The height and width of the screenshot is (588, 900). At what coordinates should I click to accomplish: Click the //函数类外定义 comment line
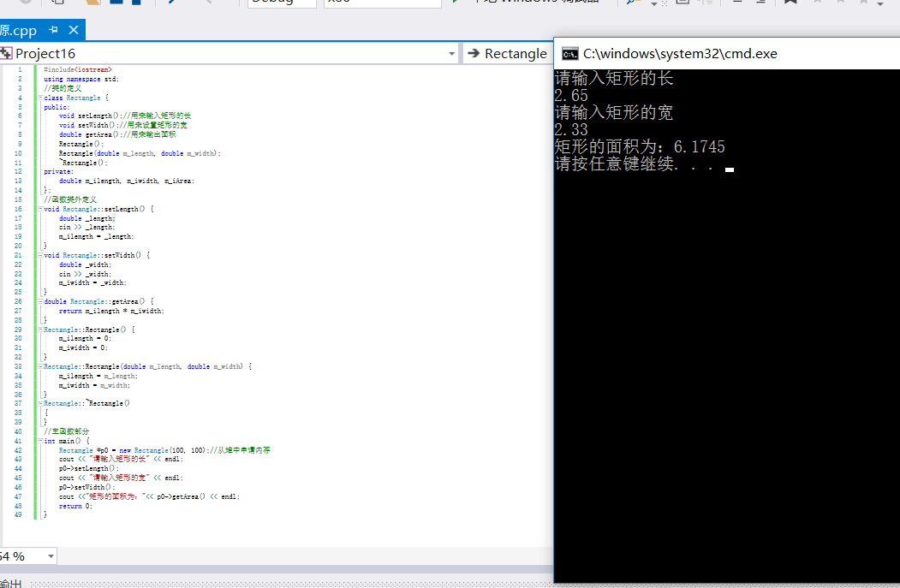[70, 199]
